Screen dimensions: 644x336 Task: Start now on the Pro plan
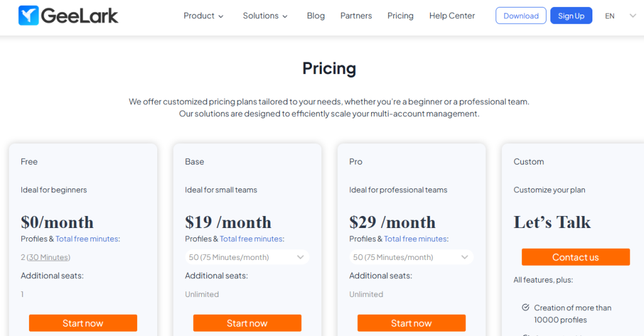(411, 323)
